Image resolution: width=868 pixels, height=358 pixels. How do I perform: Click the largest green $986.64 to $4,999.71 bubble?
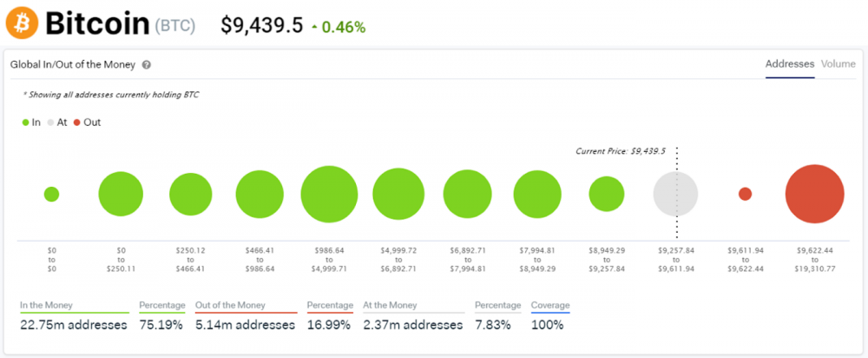[329, 194]
